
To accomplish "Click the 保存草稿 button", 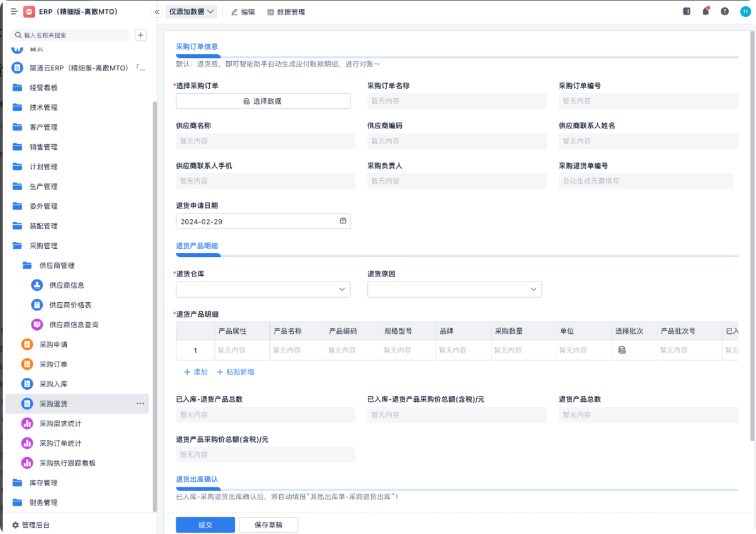I will point(269,525).
